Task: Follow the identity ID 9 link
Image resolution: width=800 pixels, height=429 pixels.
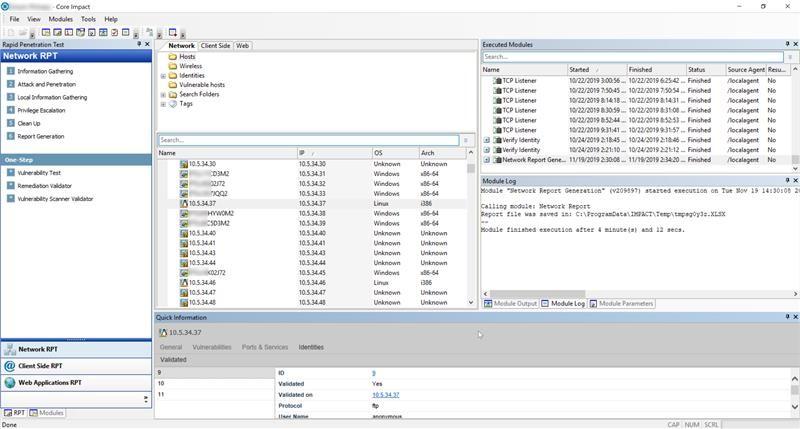Action: coord(374,373)
